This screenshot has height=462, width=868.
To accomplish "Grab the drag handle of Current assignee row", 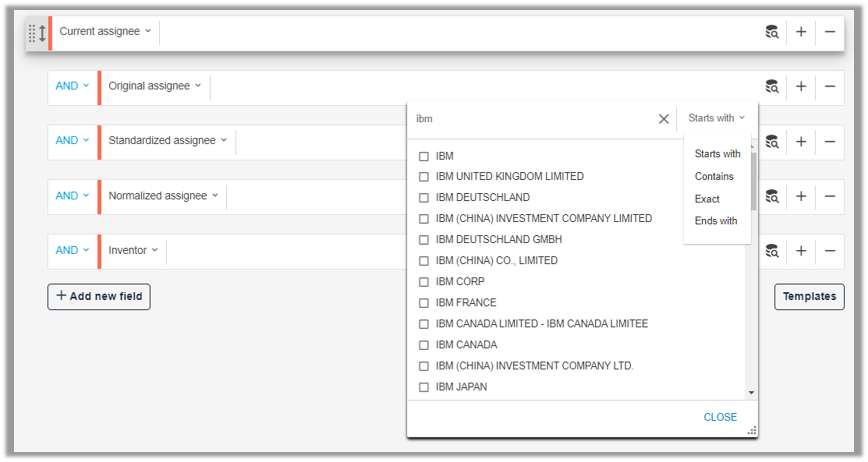I will coord(32,33).
